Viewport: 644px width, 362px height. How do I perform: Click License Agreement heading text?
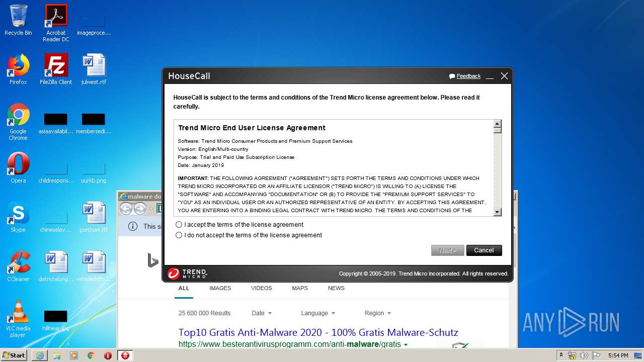click(252, 128)
